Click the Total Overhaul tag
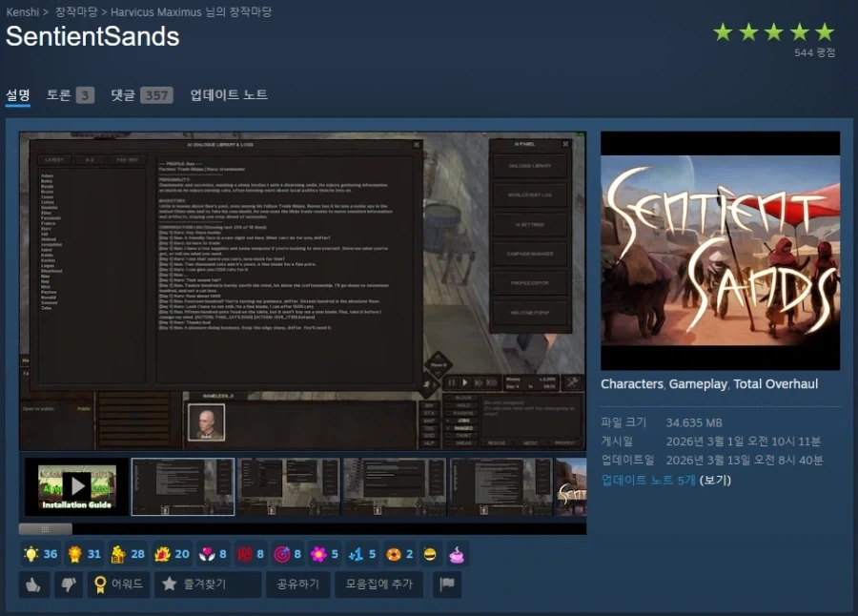The image size is (858, 616). click(775, 384)
